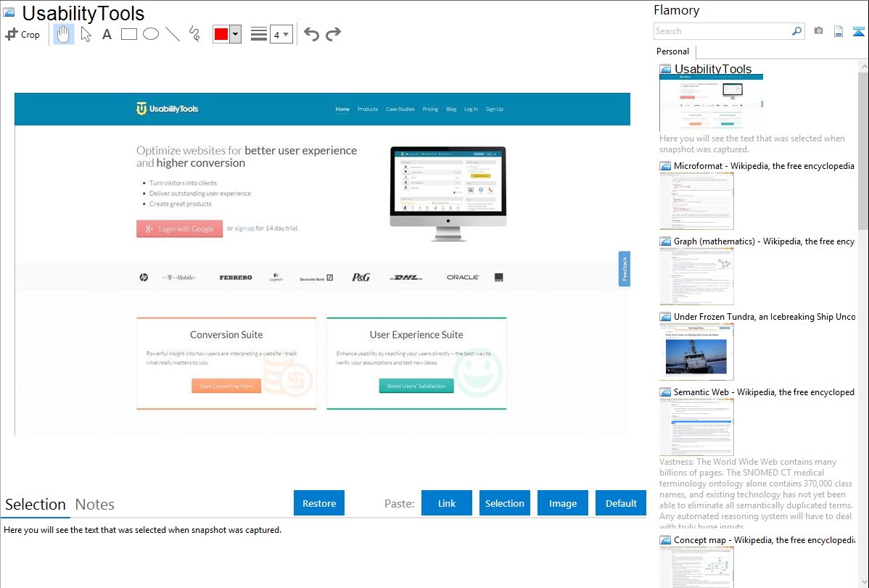This screenshot has width=869, height=588.
Task: Click the vertical Feedback tab
Action: pos(625,269)
